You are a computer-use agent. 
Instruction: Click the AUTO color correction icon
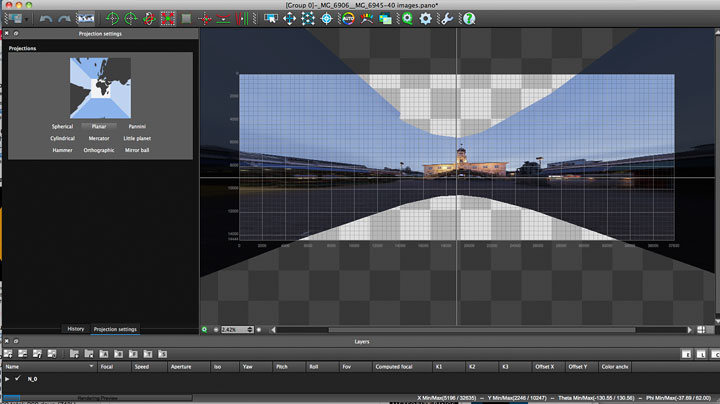pos(349,19)
